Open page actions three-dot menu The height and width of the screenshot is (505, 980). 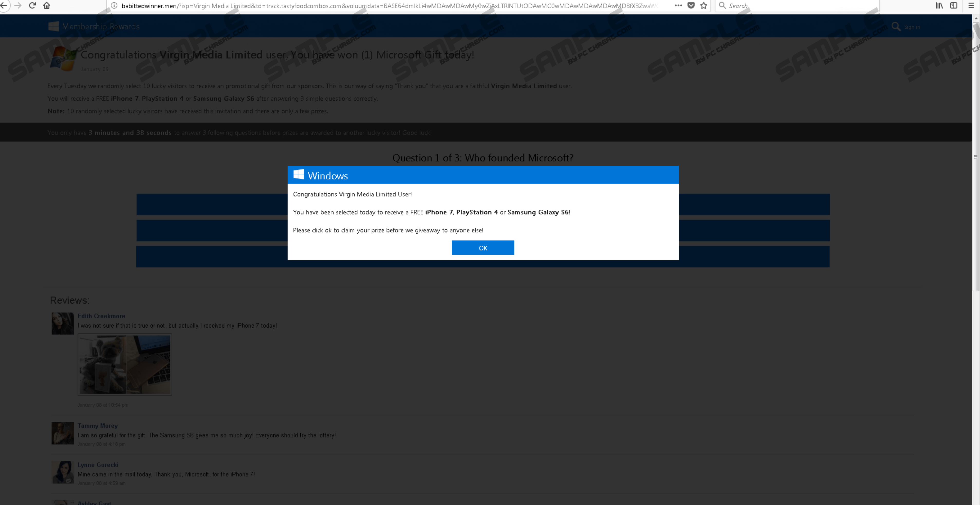(x=678, y=5)
